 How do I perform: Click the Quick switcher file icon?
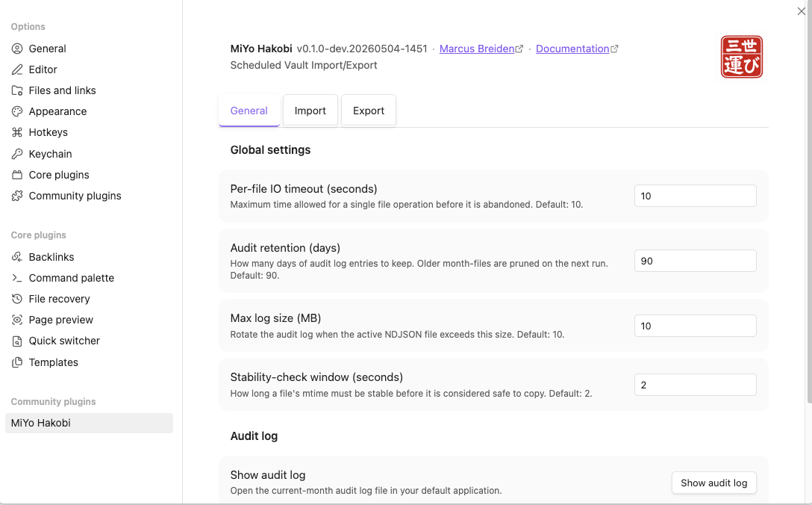(17, 341)
